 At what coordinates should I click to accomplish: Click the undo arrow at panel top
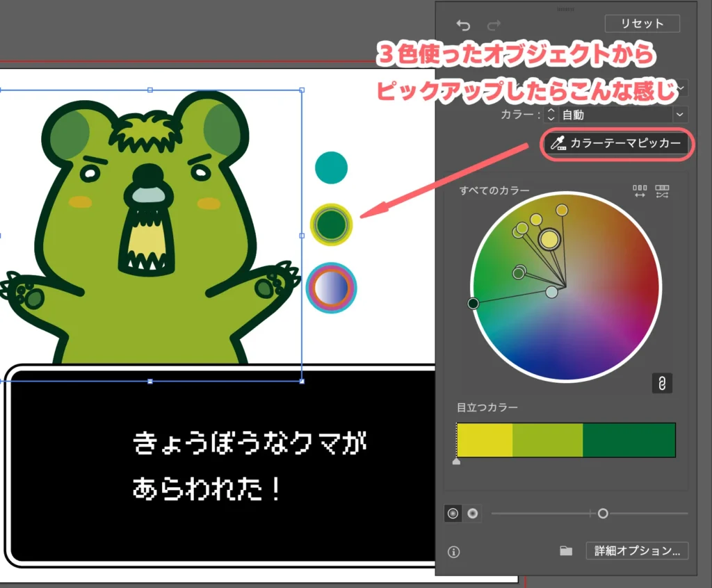tap(464, 26)
